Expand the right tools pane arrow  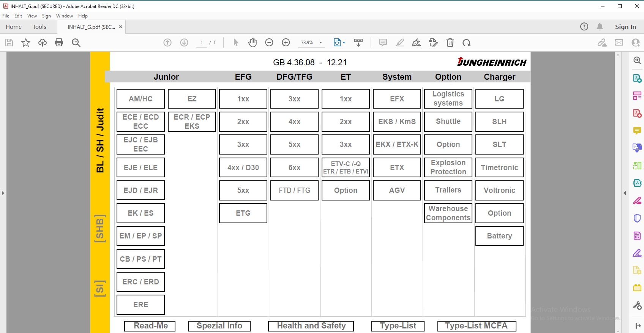pyautogui.click(x=625, y=193)
